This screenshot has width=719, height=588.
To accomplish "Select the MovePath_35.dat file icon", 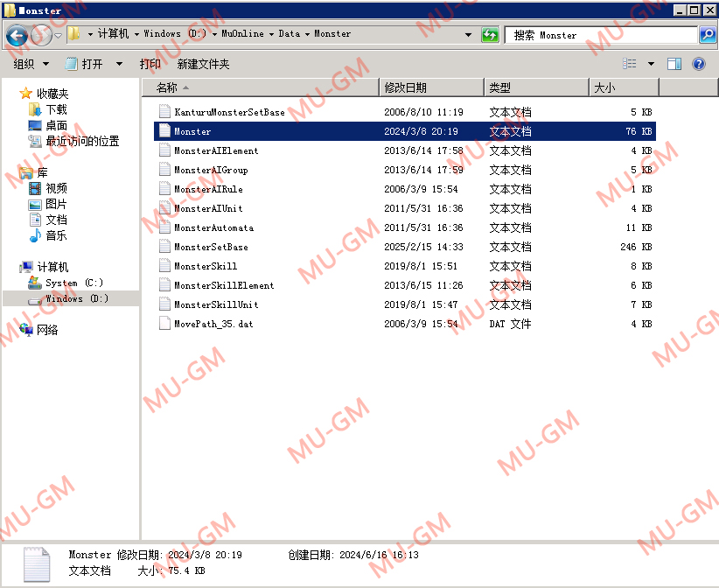I will tap(164, 324).
